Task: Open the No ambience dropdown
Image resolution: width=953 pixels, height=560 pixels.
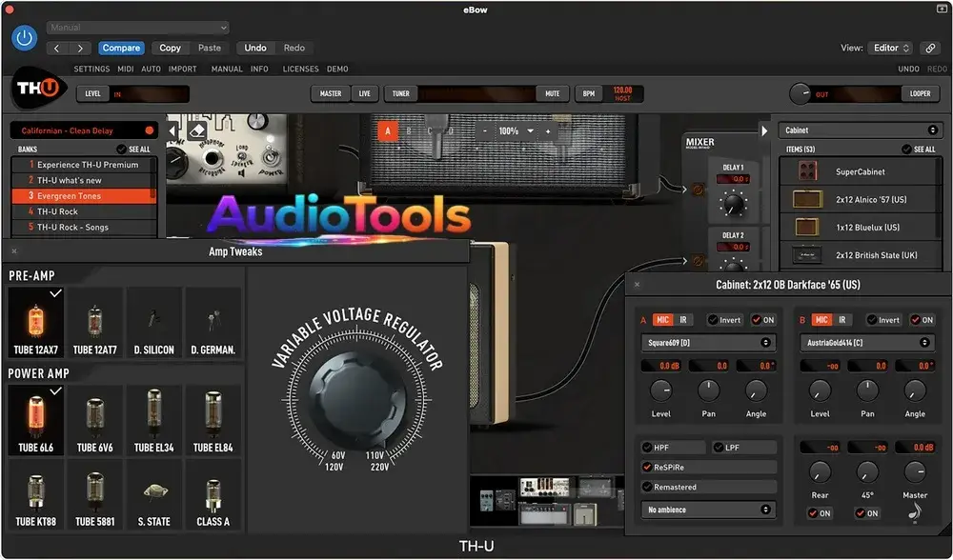Action: 707,510
